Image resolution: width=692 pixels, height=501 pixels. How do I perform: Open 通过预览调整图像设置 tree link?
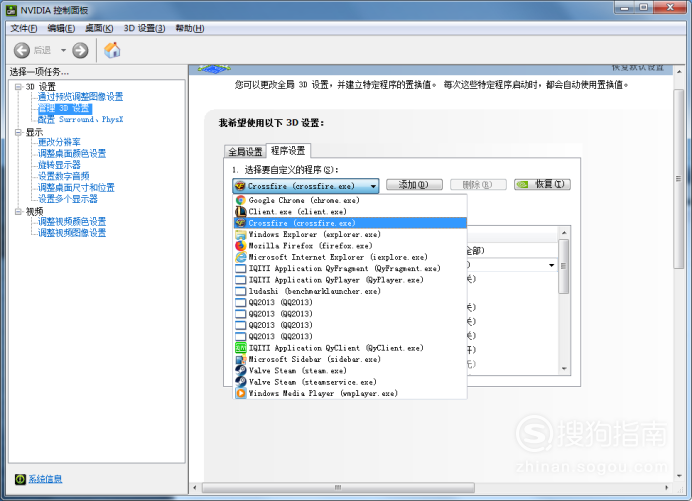coord(80,97)
